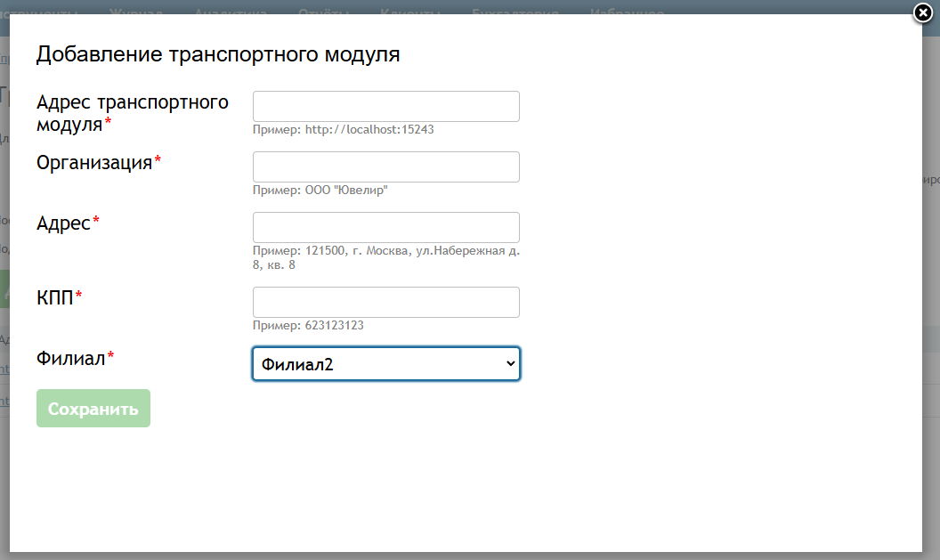Expand the branch selector arrow
This screenshot has width=940, height=560.
click(x=508, y=363)
